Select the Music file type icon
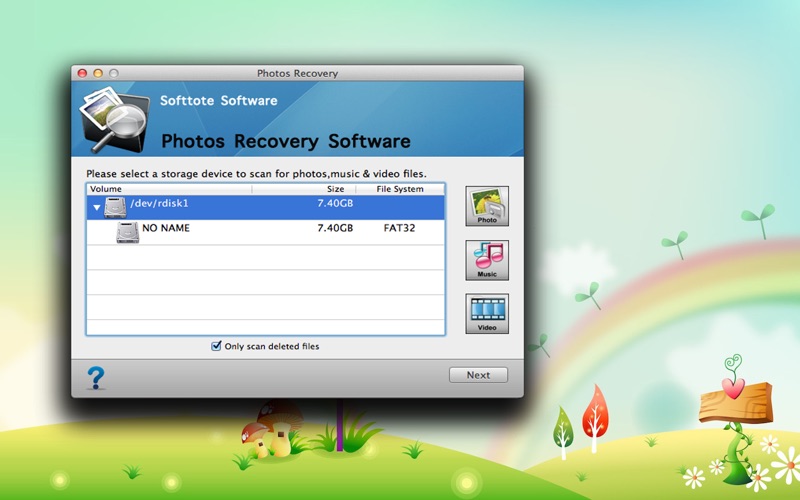 point(487,260)
